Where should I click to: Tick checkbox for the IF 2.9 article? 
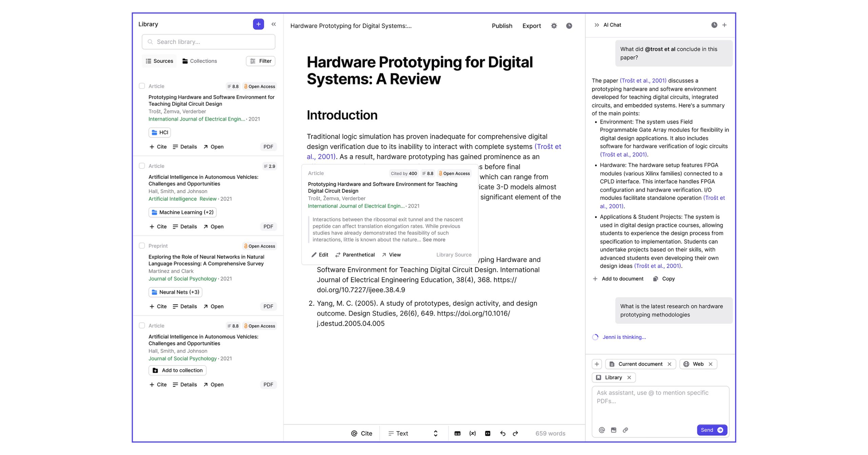[x=142, y=166]
